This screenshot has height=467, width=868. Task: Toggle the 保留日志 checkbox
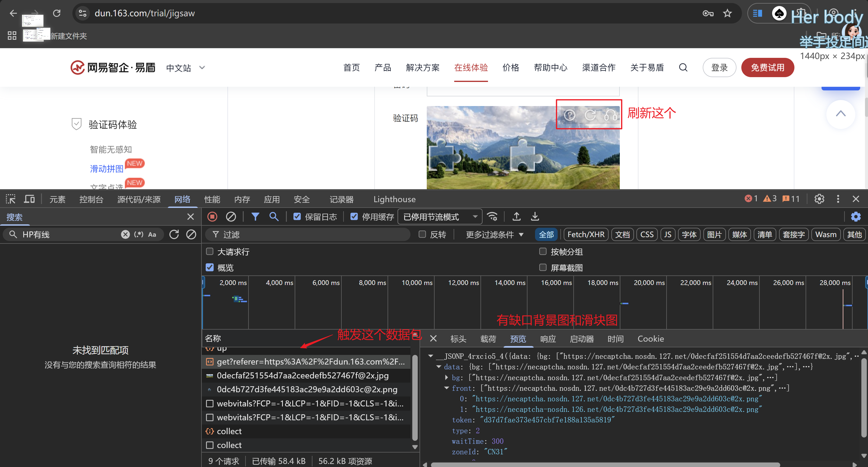pos(297,217)
